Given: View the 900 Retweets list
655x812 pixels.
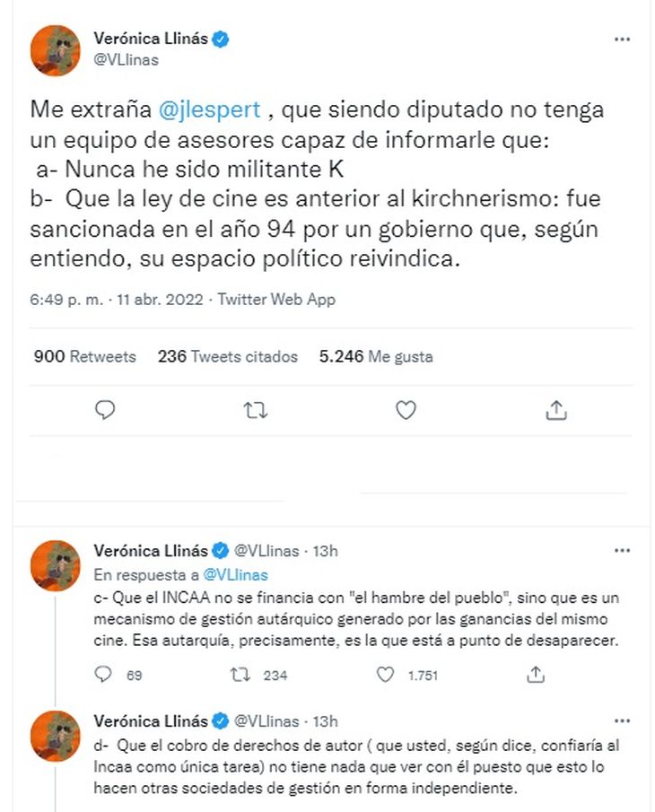Looking at the screenshot, I should click(85, 356).
